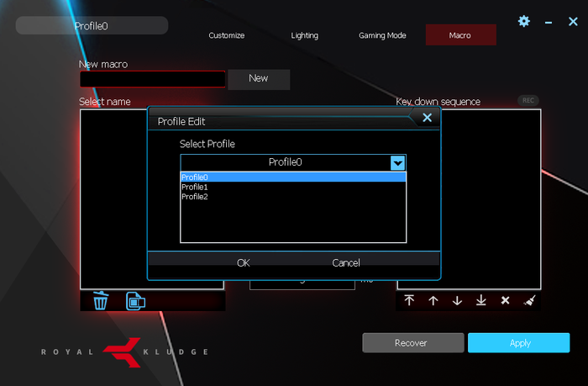Open the settings gear icon
This screenshot has height=386, width=588.
(524, 21)
